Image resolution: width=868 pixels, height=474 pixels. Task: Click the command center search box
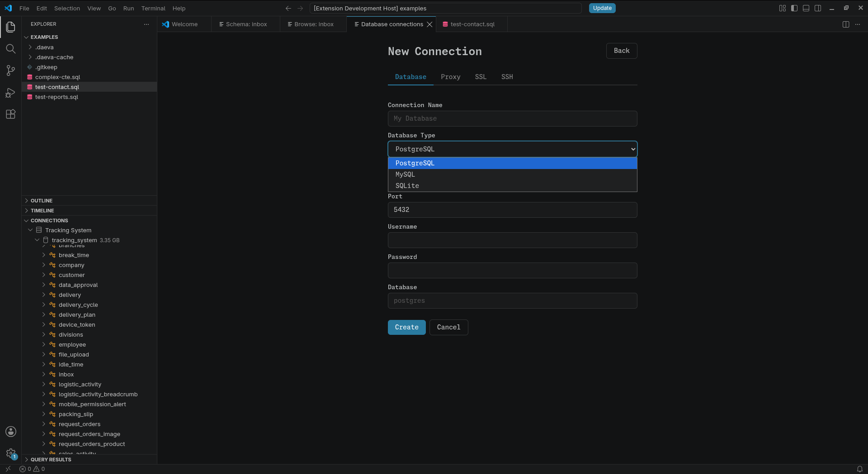click(x=445, y=8)
